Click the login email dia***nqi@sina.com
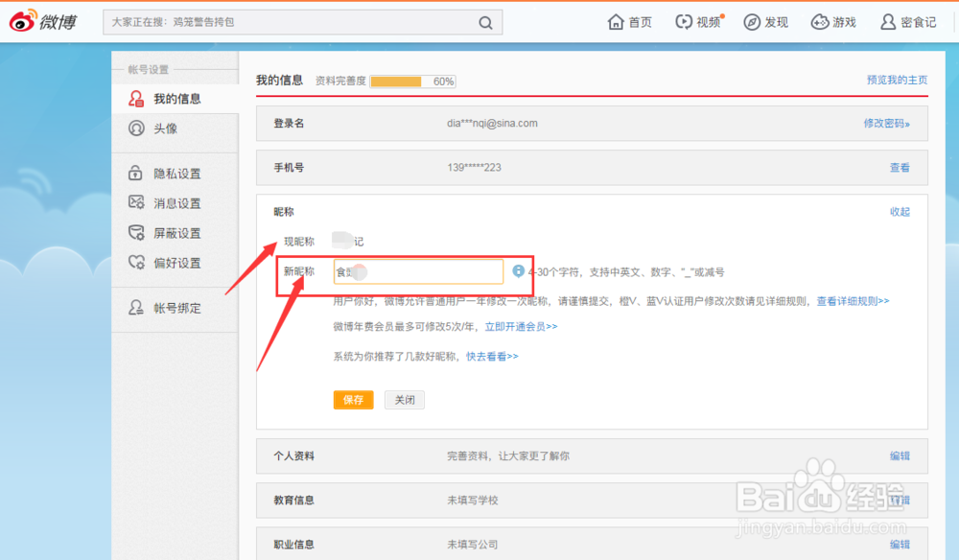 click(492, 124)
